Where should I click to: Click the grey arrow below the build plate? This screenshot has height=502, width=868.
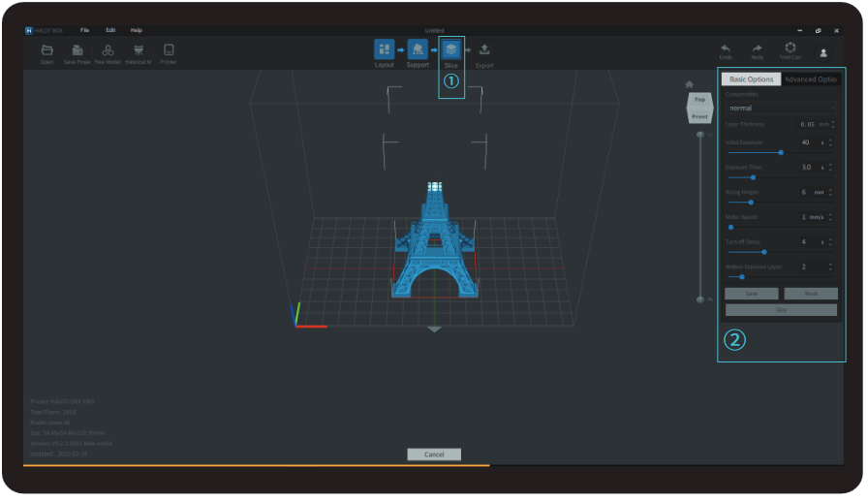pos(435,329)
